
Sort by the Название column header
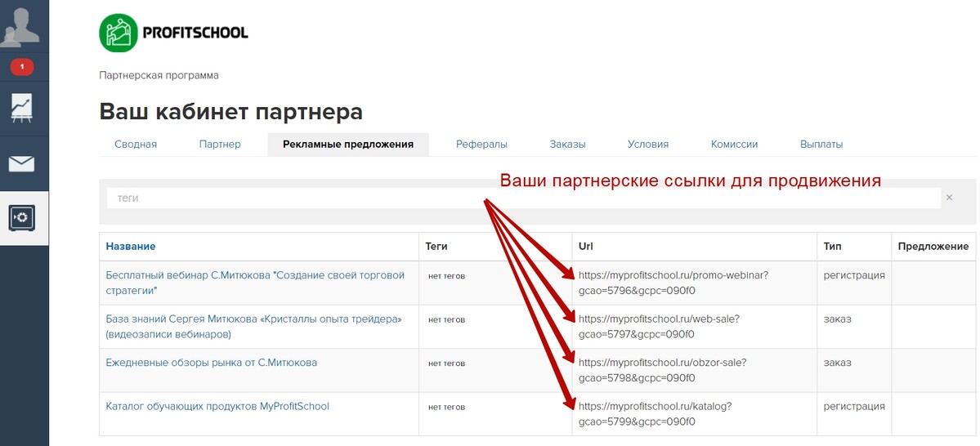tap(131, 246)
